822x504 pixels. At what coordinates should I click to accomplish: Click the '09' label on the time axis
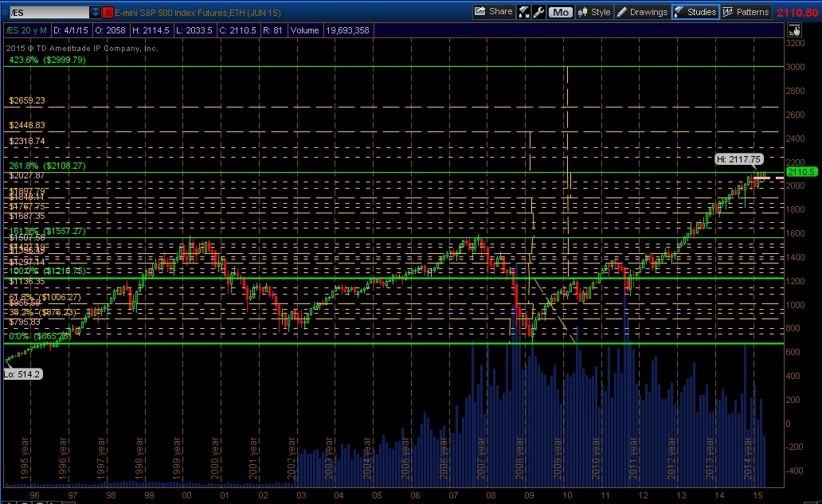tap(529, 495)
